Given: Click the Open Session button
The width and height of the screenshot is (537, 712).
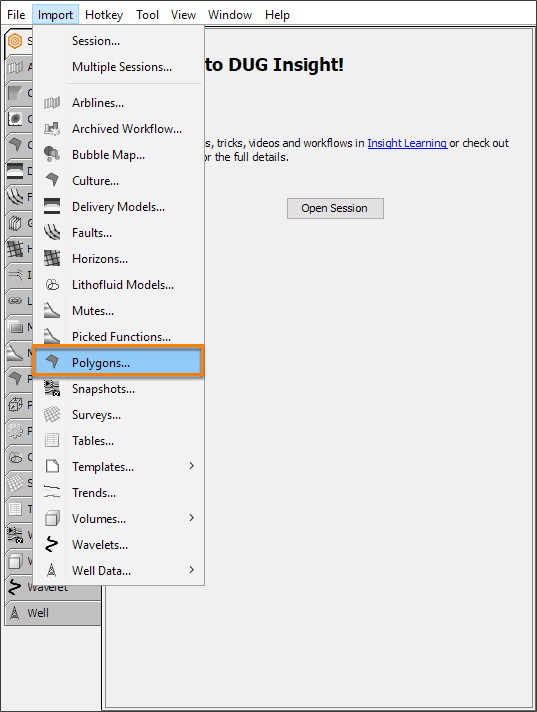Looking at the screenshot, I should (x=335, y=208).
